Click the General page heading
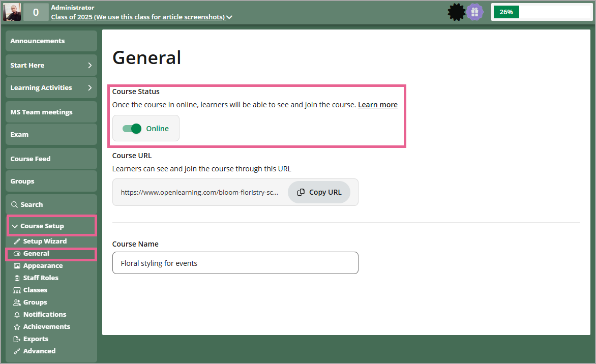 [x=147, y=58]
